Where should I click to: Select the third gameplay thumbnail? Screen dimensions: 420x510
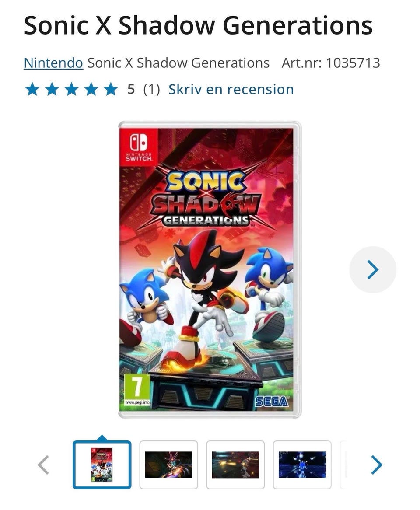tap(235, 465)
